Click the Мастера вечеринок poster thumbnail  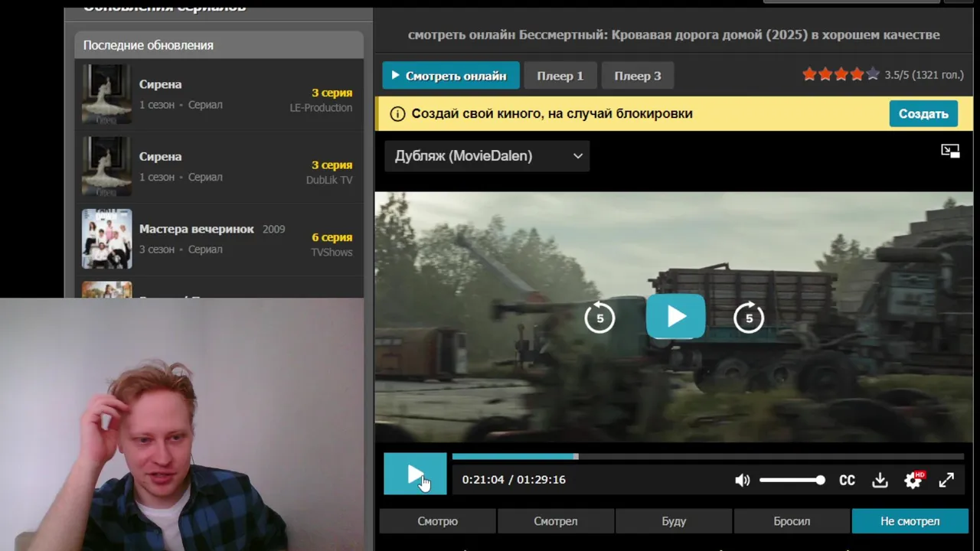pos(107,239)
